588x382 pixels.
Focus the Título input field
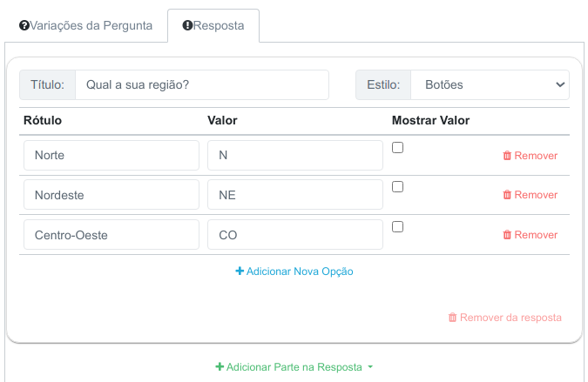click(x=202, y=84)
